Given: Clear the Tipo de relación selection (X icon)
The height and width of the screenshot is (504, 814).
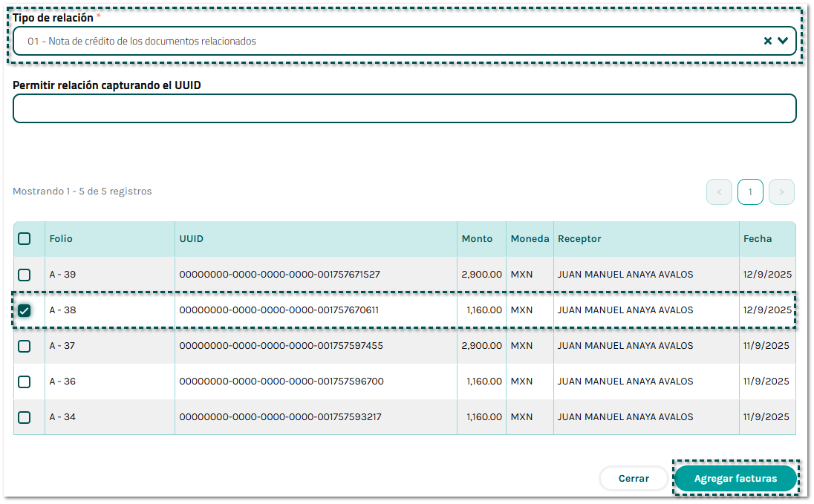Looking at the screenshot, I should pyautogui.click(x=768, y=42).
